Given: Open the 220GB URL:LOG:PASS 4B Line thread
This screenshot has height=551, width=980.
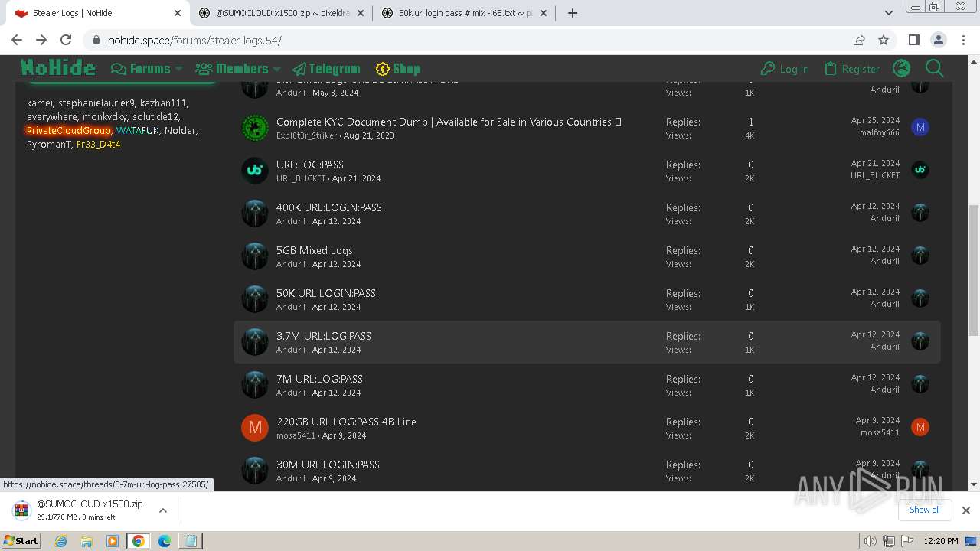Looking at the screenshot, I should click(x=346, y=422).
